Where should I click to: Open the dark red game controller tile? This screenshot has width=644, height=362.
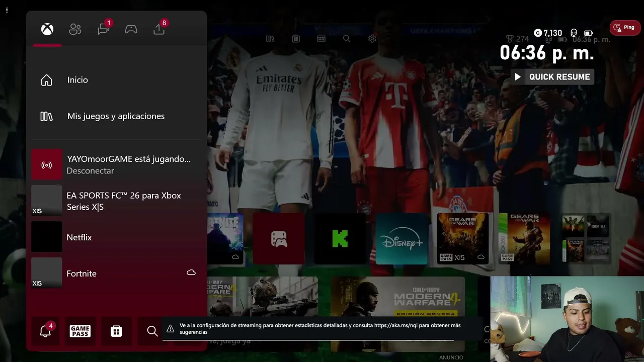[x=279, y=238]
